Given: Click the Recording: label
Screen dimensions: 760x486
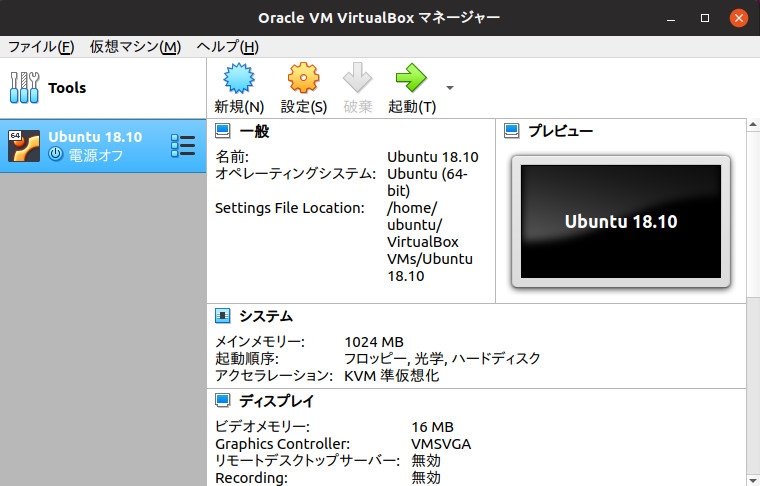Looking at the screenshot, I should (252, 478).
